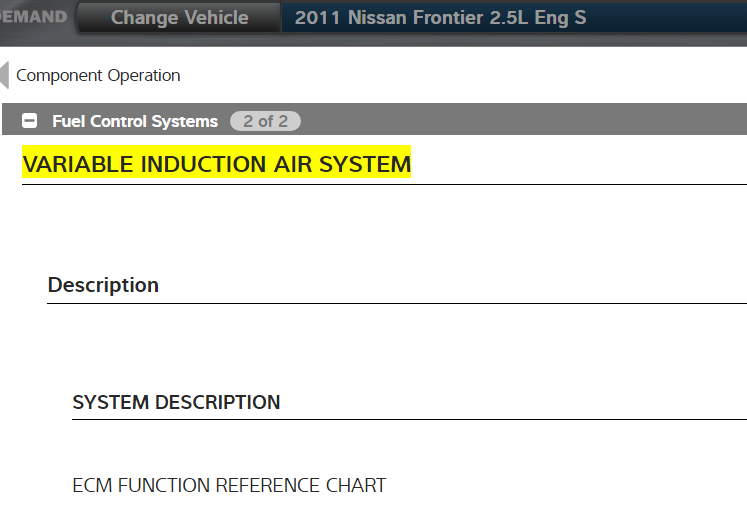Collapse the Fuel Control Systems section
747x528 pixels.
(30, 121)
